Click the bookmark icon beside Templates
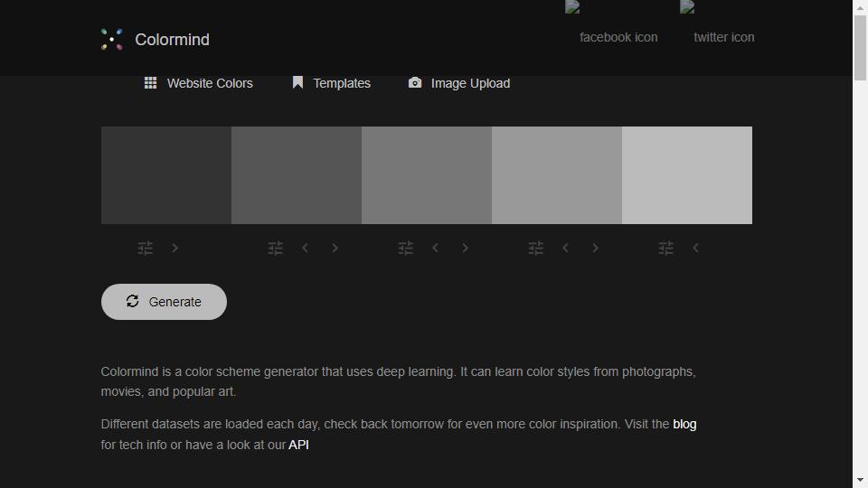Screen dimensions: 868x488 pos(297,82)
